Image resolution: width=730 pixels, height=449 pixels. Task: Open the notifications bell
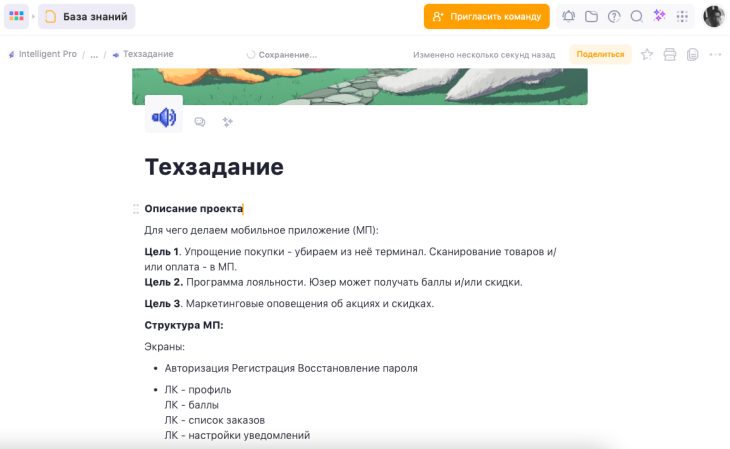(568, 16)
